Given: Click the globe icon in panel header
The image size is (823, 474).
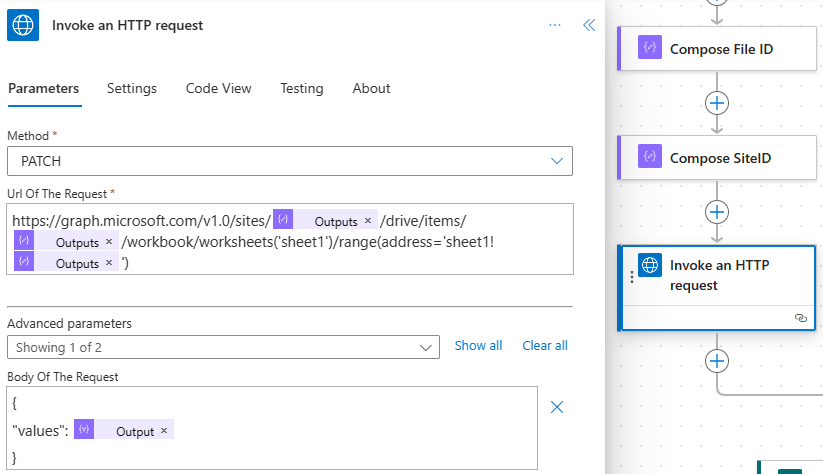Looking at the screenshot, I should [x=23, y=25].
